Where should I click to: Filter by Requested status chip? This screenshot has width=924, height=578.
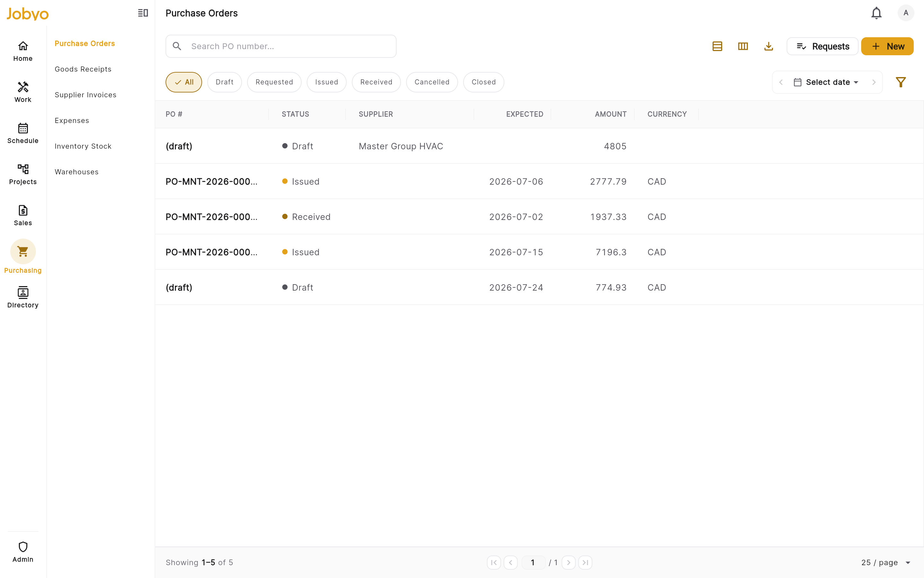tap(274, 82)
